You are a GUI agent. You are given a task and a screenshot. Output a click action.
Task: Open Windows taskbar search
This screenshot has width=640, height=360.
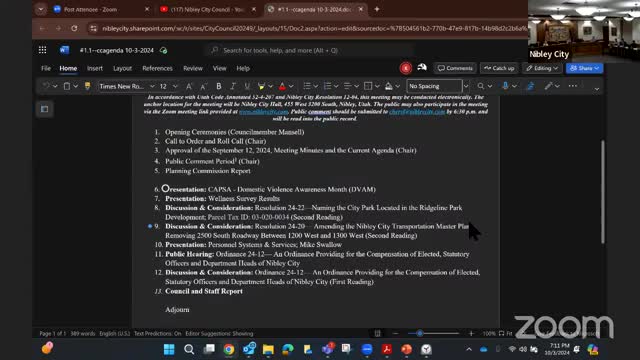[x=189, y=349]
